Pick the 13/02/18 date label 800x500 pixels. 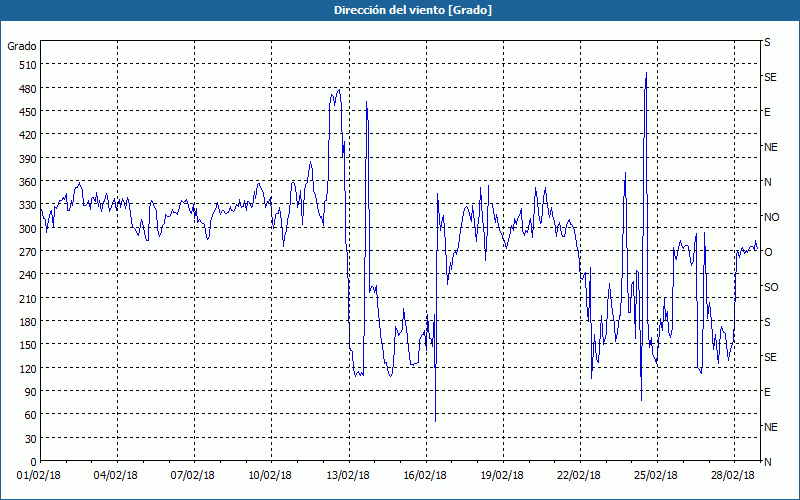[x=348, y=476]
